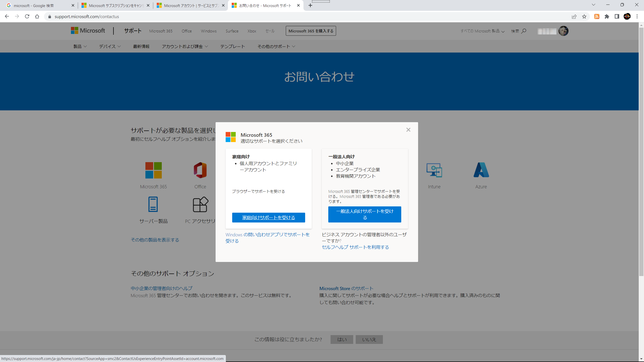Expand すべての Microsoft 製品 dropdown
Screen dimensions: 644x362
tap(482, 31)
